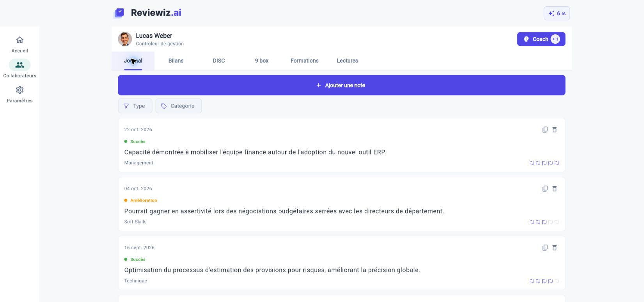Open the DISC tab
The height and width of the screenshot is (302, 644).
tap(219, 61)
